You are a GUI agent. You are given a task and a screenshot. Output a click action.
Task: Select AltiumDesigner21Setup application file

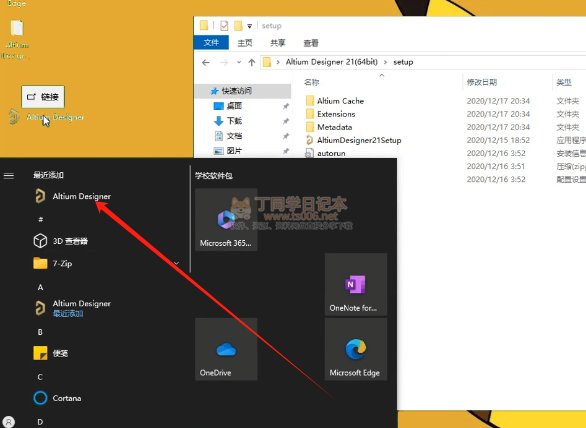coord(359,140)
